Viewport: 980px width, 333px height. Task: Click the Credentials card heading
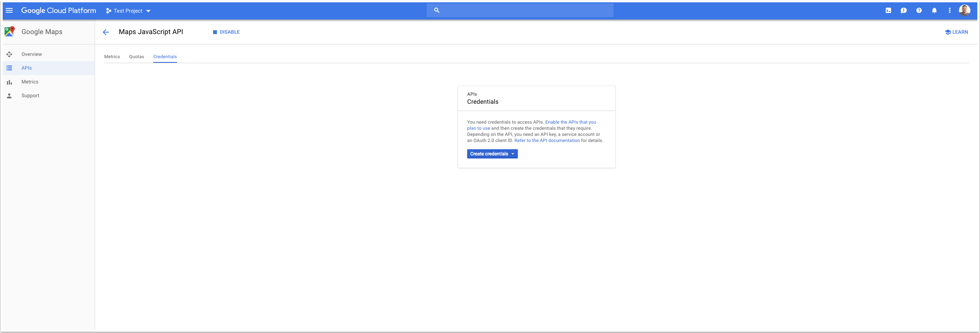tap(483, 102)
